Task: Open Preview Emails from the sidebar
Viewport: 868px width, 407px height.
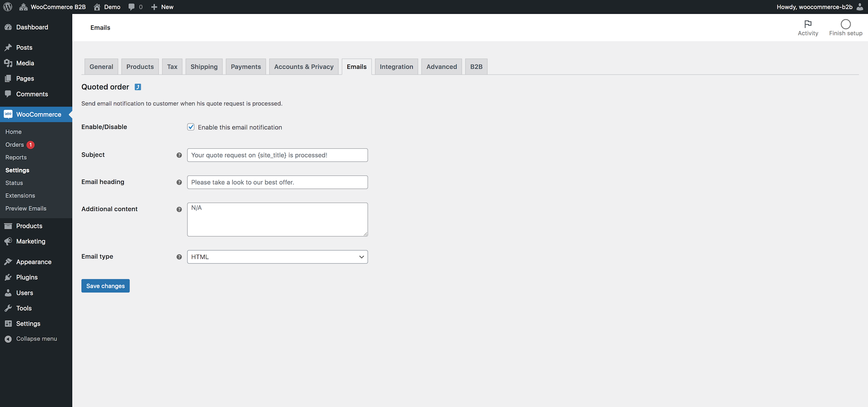Action: coord(26,208)
